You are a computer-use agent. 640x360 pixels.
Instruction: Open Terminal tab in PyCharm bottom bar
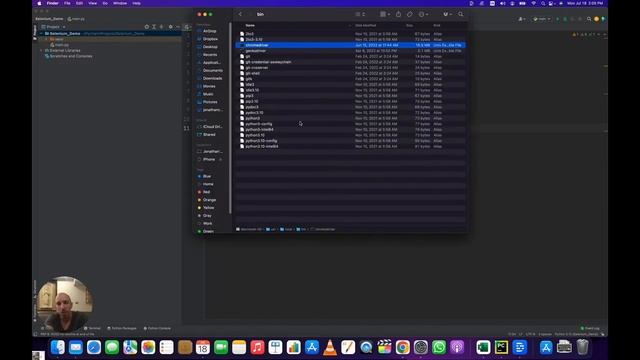point(93,328)
